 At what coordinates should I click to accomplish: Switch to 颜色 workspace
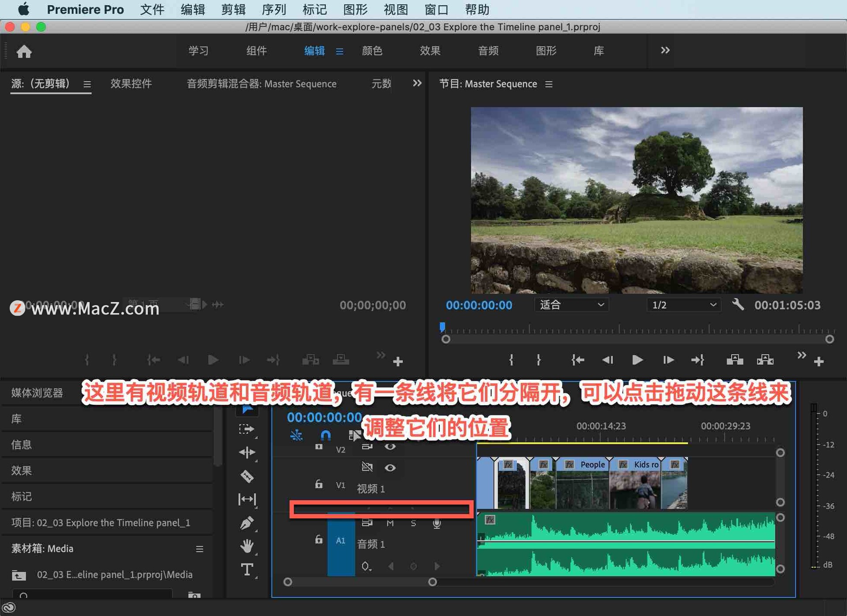[372, 51]
